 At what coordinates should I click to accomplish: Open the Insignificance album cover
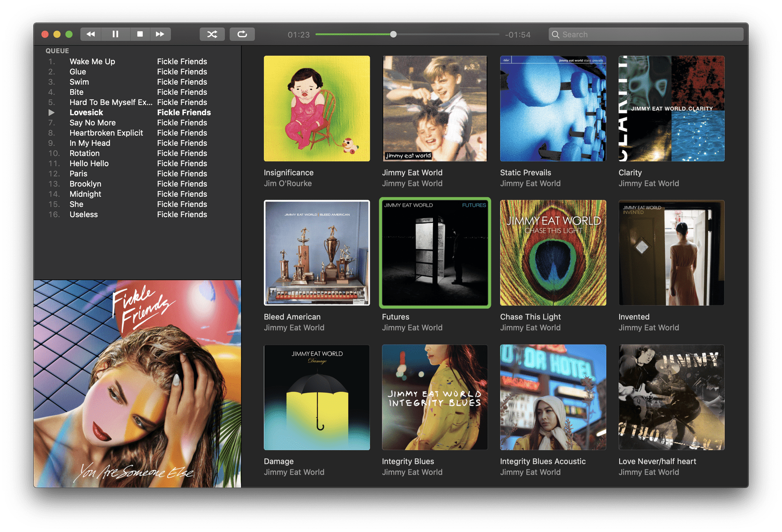tap(317, 109)
